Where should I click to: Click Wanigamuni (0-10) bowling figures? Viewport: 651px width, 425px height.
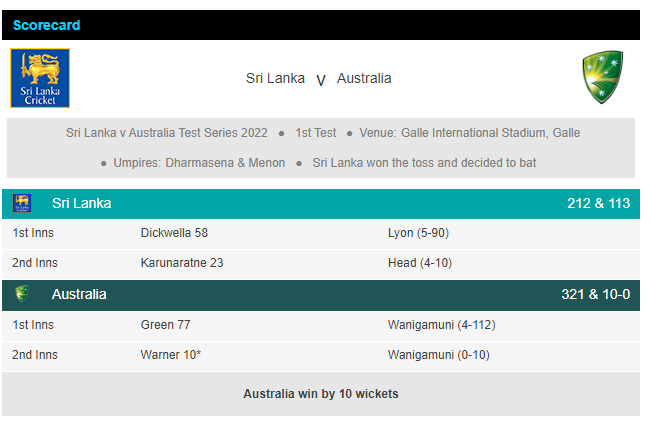click(438, 355)
